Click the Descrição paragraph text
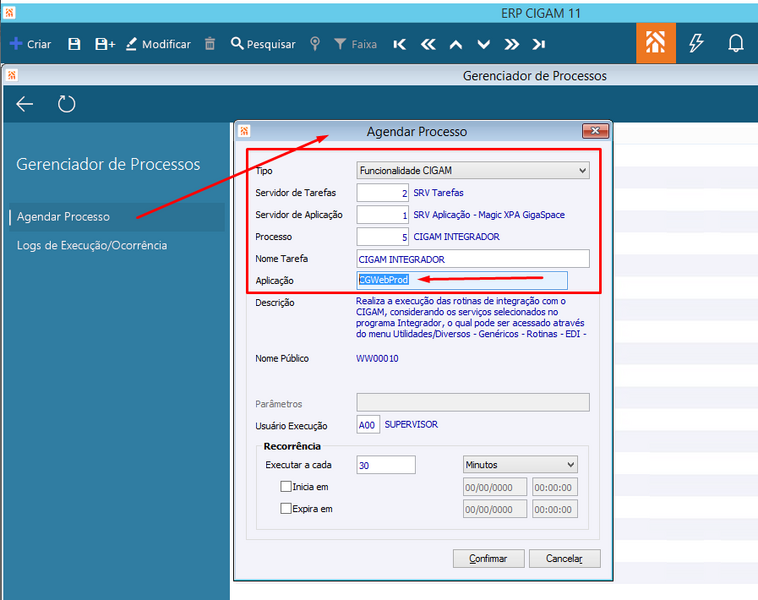This screenshot has width=758, height=600. tap(471, 317)
